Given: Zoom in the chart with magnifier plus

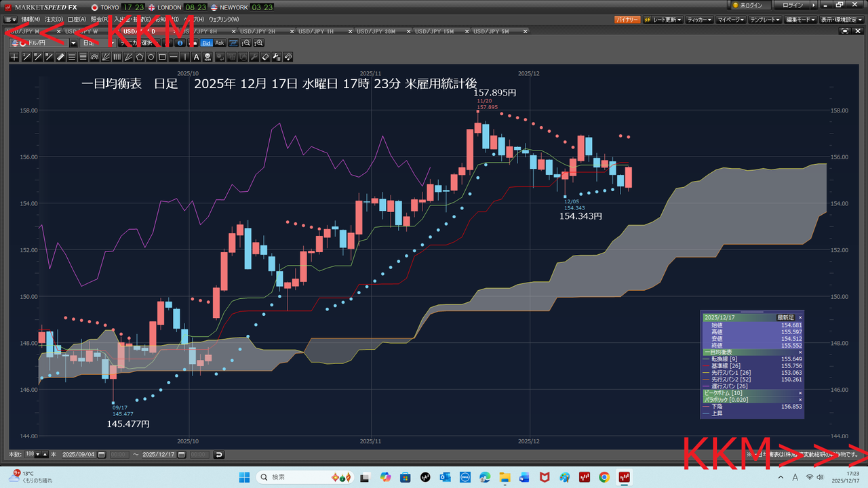Looking at the screenshot, I should pos(258,43).
